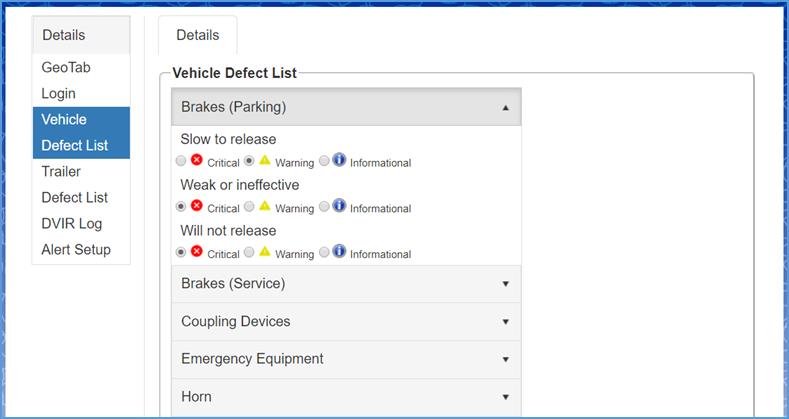This screenshot has height=419, width=789.
Task: Click yellow Warning icon under Slow to release
Action: (265, 160)
